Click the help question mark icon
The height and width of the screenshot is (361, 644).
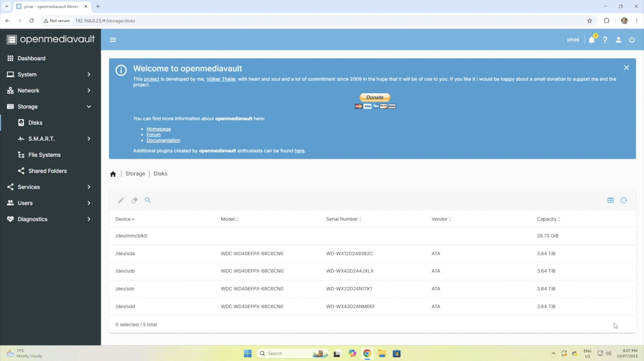[x=605, y=40]
